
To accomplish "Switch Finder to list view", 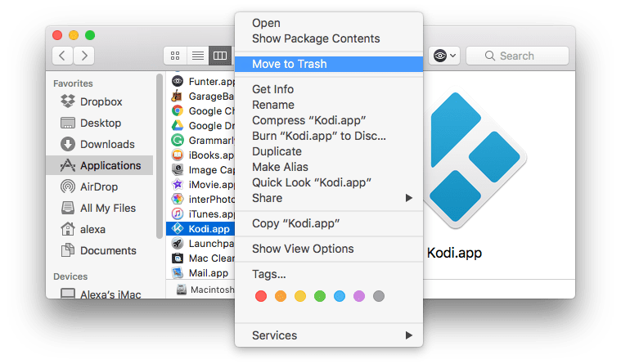I will tap(198, 56).
